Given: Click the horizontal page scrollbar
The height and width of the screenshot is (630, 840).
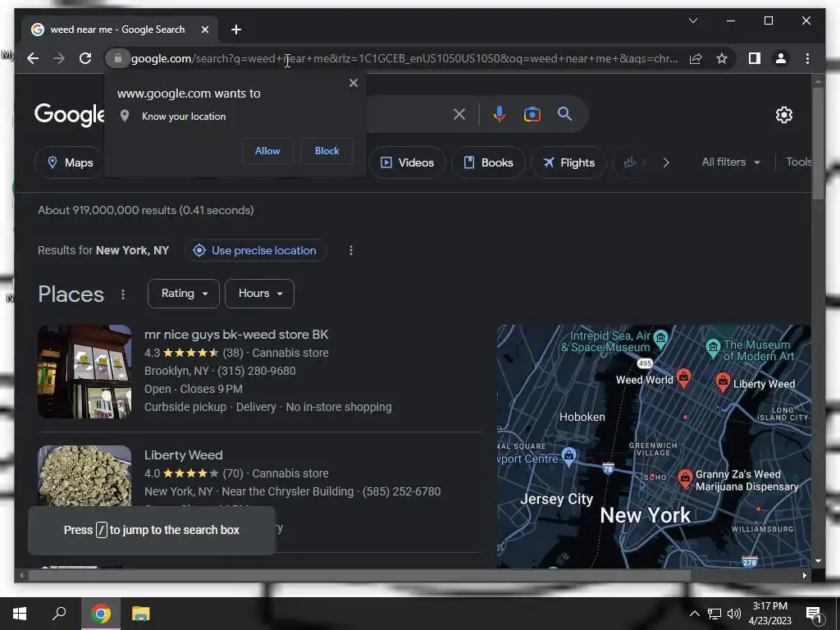Looking at the screenshot, I should [359, 575].
